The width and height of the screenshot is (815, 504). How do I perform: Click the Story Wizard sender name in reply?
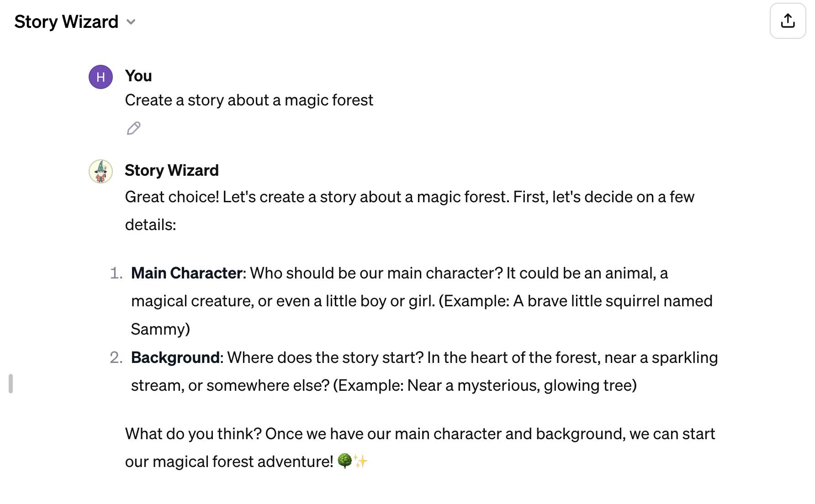point(172,170)
